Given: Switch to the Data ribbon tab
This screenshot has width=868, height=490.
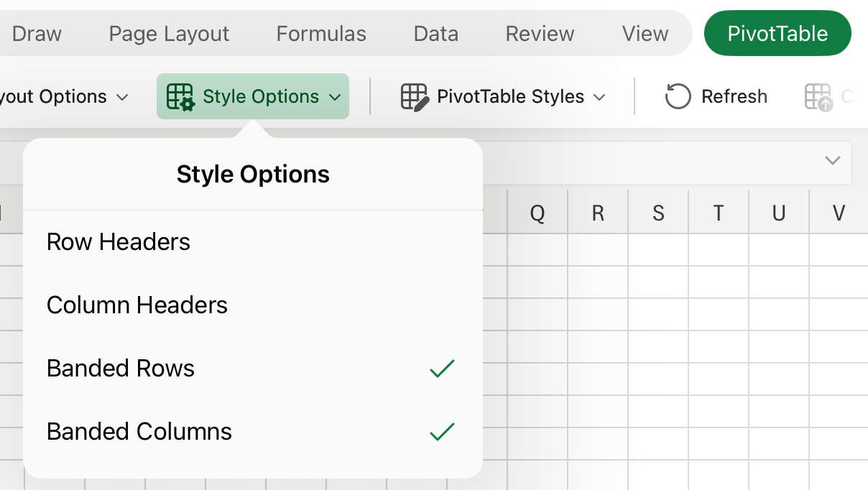Looking at the screenshot, I should [x=435, y=33].
